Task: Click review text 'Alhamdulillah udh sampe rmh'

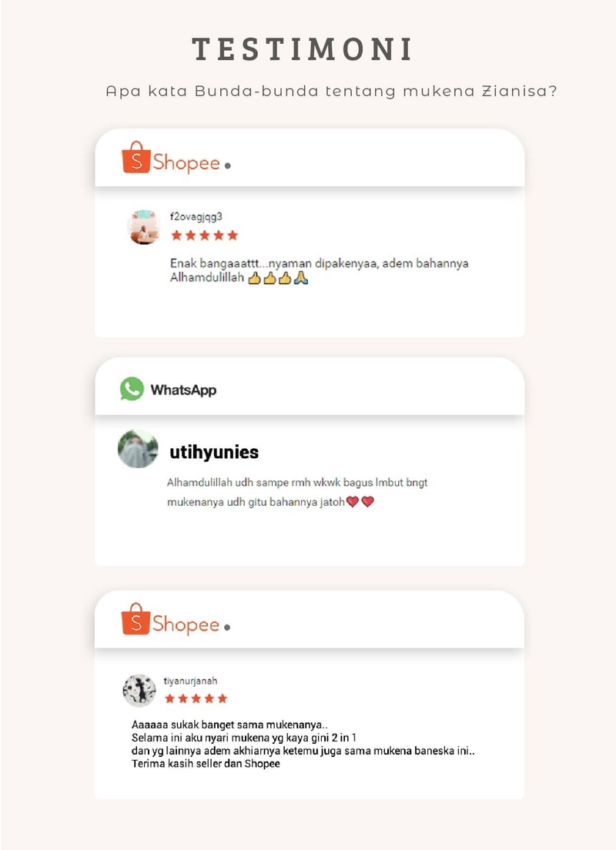Action: coord(297,492)
